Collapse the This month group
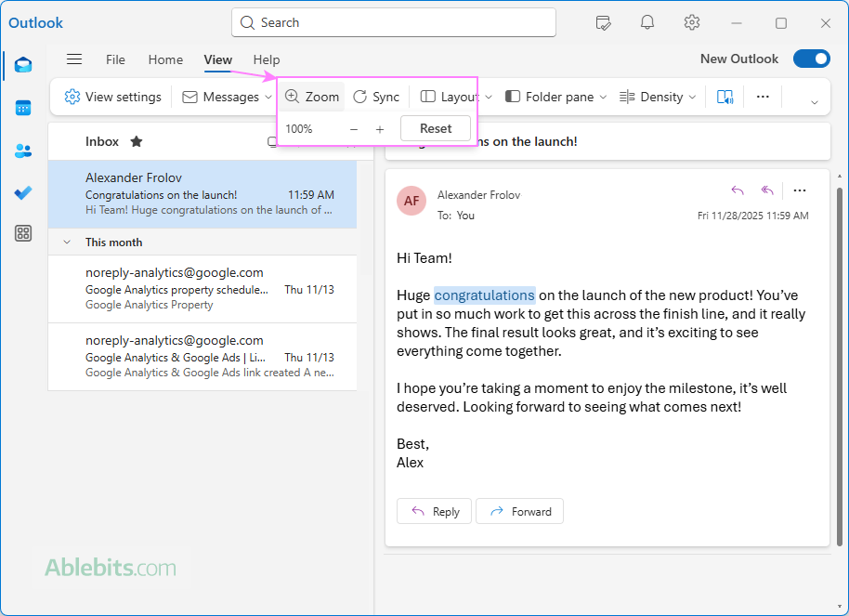The width and height of the screenshot is (849, 616). (67, 242)
